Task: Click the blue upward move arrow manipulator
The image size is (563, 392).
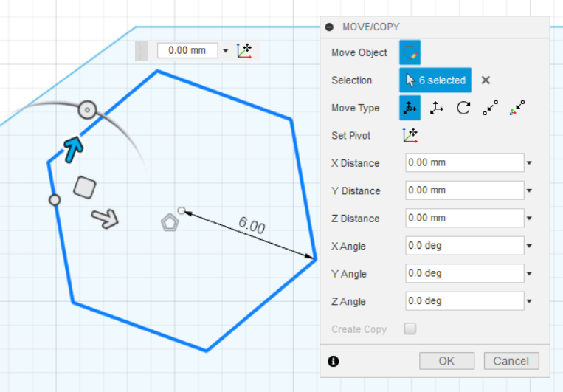Action: click(x=73, y=149)
